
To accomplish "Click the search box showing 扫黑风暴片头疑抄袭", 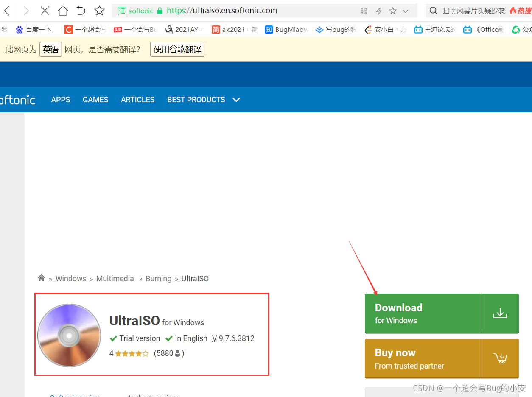I will [x=473, y=11].
